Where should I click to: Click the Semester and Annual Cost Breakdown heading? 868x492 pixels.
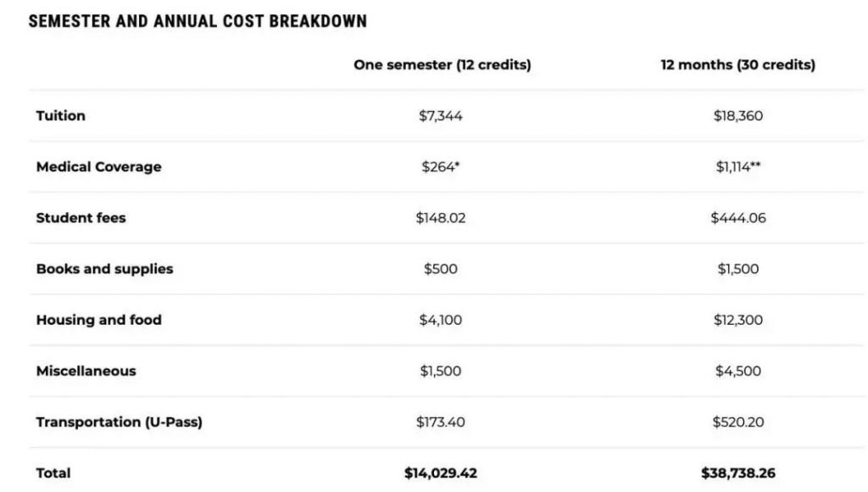198,21
